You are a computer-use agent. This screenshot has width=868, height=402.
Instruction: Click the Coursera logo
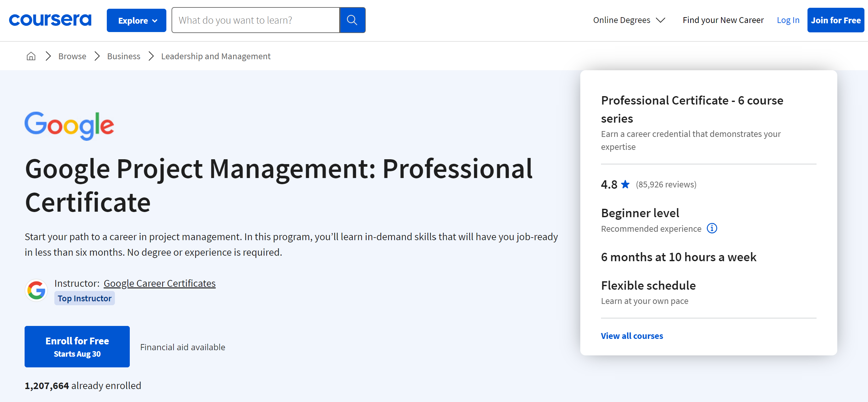point(50,20)
